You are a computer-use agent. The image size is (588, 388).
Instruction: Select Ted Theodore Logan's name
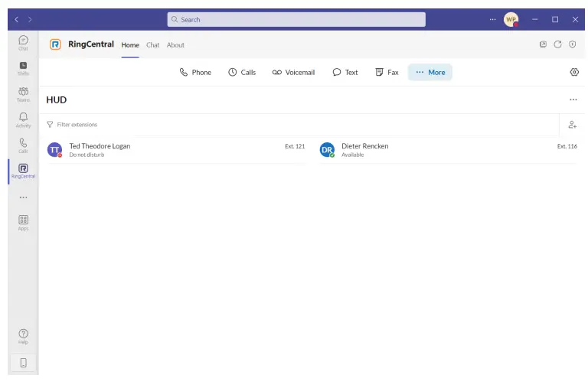(x=100, y=146)
